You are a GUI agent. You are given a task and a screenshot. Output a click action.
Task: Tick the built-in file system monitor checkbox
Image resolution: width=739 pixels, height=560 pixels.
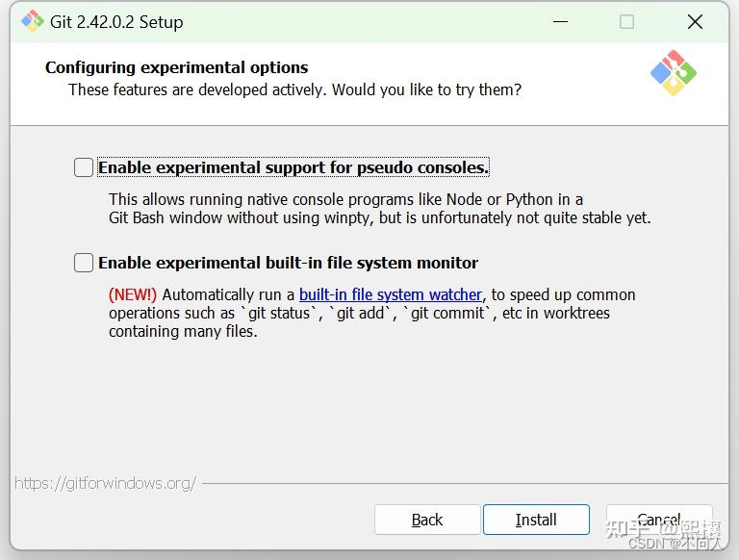point(84,263)
